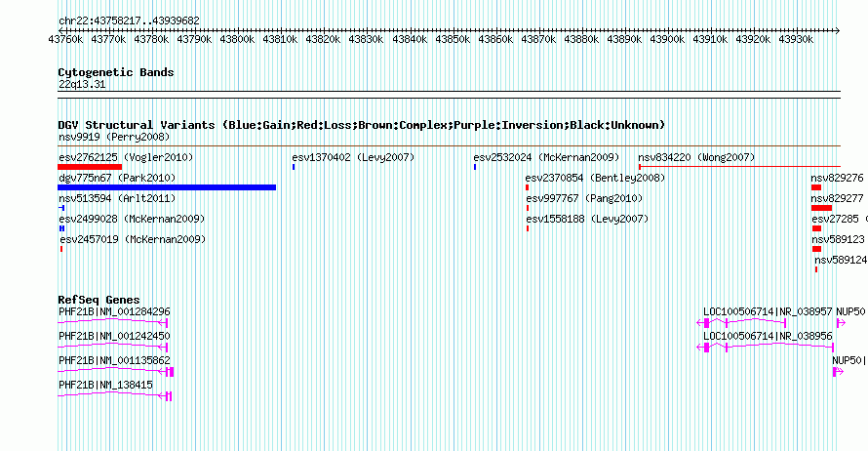868x451 pixels.
Task: Click ruler position 43760k
Action: (65, 39)
